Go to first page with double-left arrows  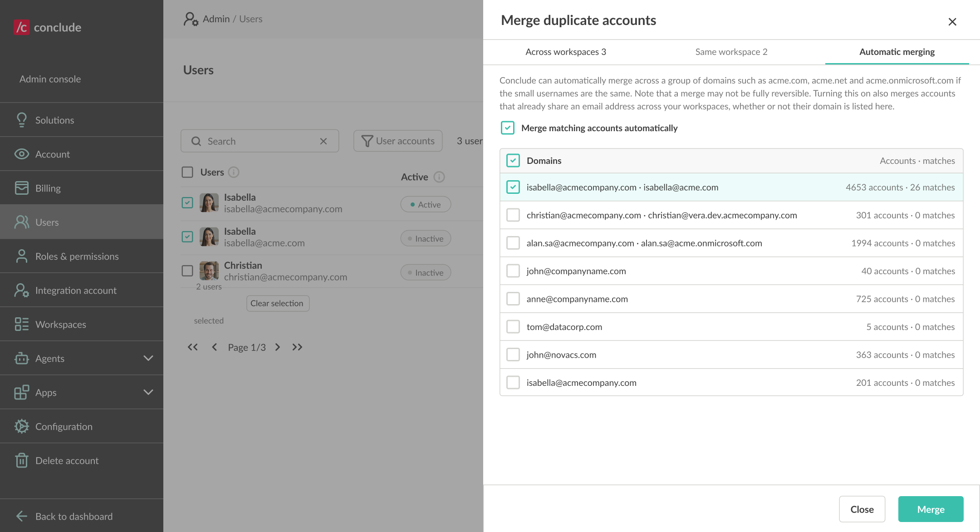(x=193, y=347)
